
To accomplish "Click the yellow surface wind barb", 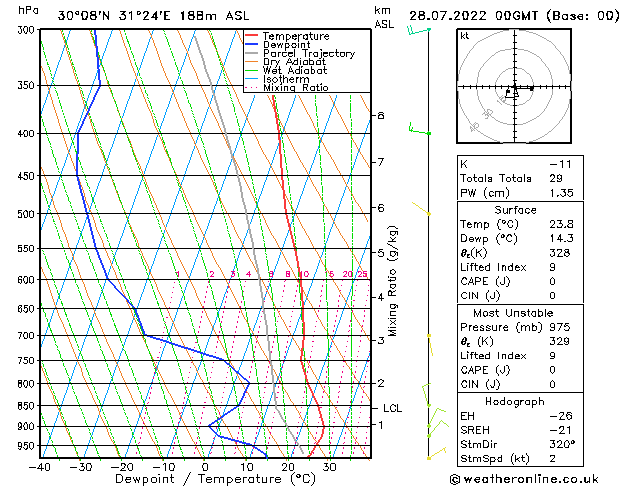I will pos(437,454).
